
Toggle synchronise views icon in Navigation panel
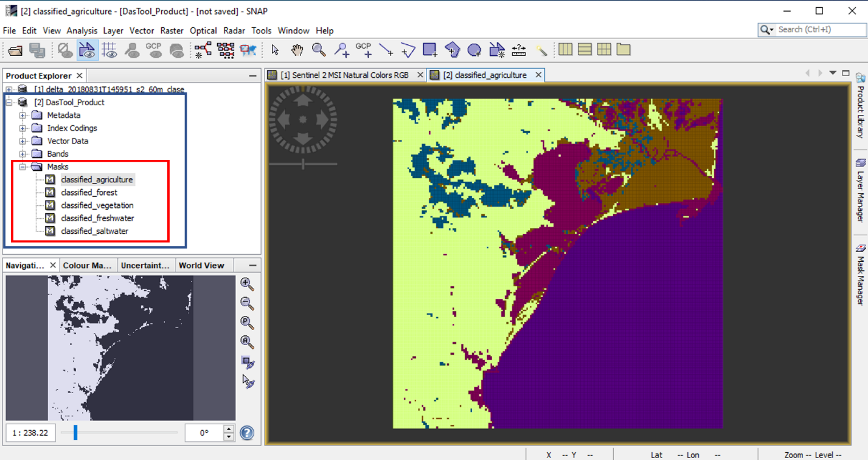coord(247,362)
